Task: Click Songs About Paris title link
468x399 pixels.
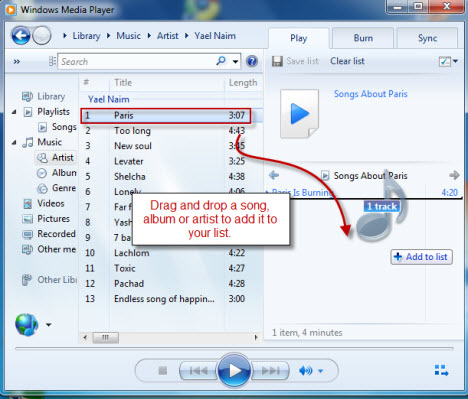Action: pyautogui.click(x=371, y=94)
